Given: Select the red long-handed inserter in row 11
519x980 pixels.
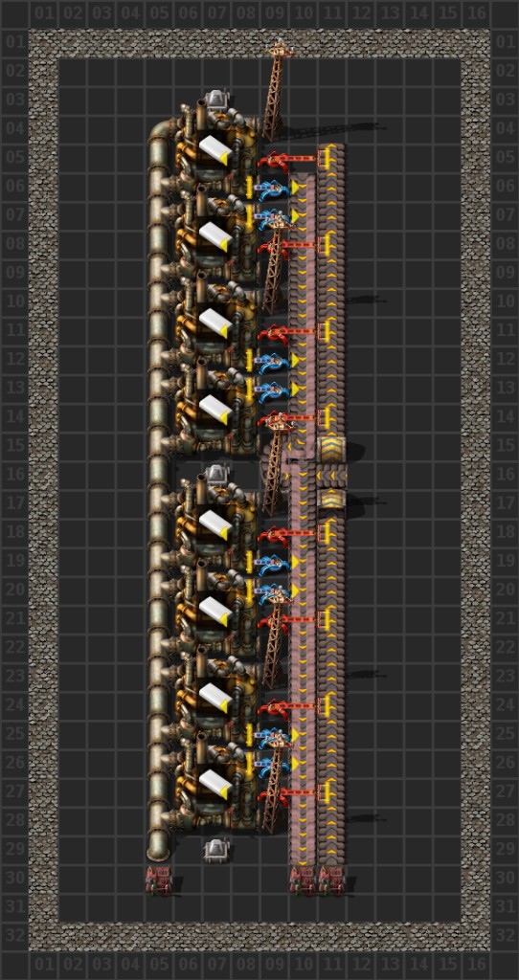Looking at the screenshot, I should coord(297,332).
